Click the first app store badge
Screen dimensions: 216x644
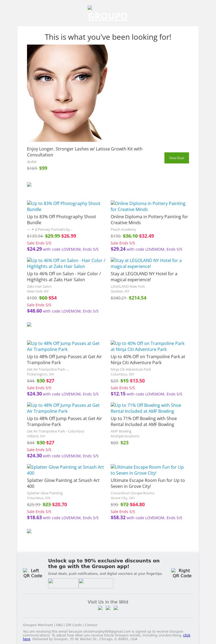tap(63, 583)
